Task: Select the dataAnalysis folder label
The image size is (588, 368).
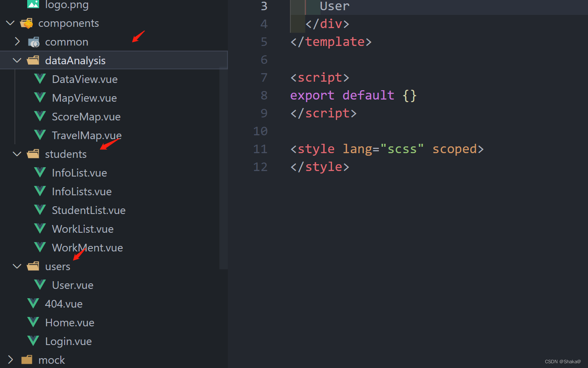Action: 75,61
